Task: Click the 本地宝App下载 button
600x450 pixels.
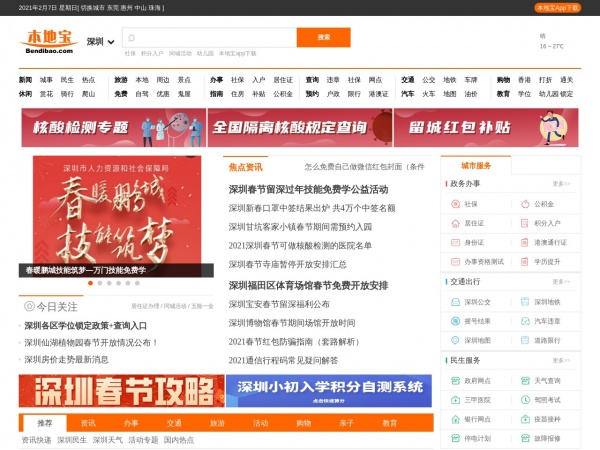Action: 558,8
